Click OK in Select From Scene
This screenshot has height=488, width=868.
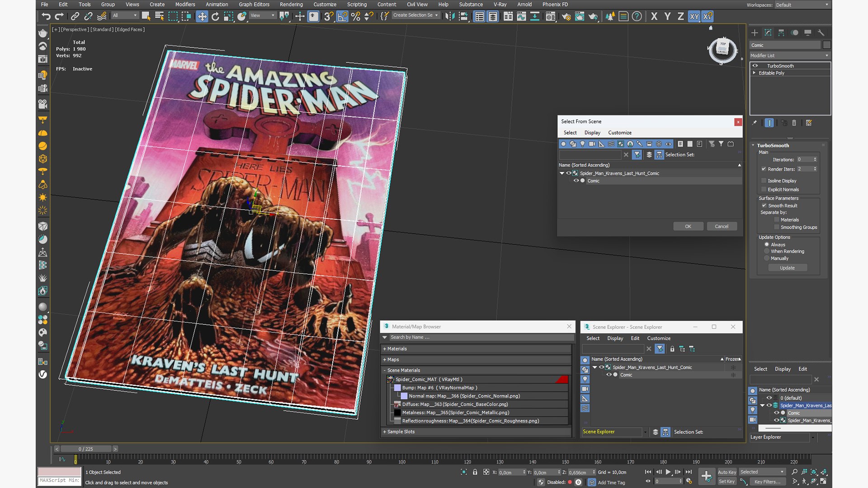point(688,226)
